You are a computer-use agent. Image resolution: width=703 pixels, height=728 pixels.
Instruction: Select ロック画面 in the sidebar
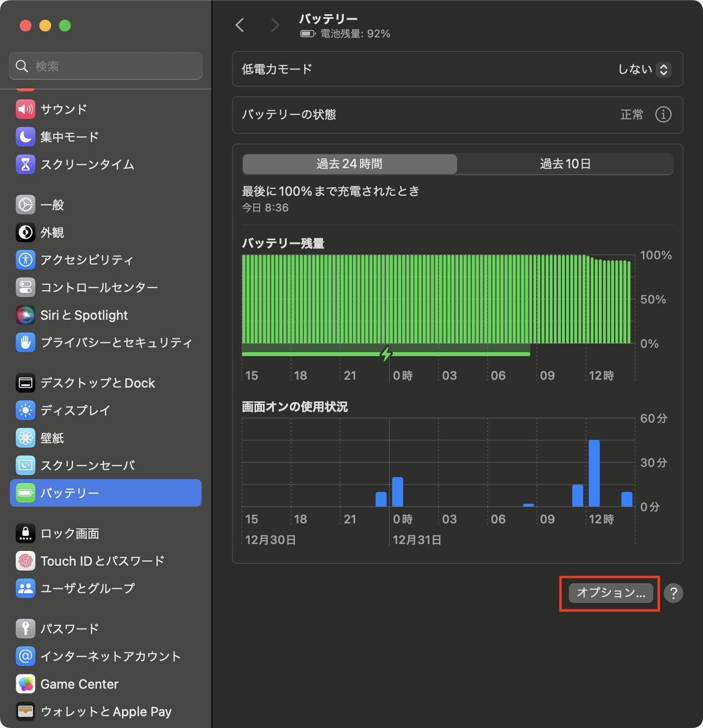[70, 533]
